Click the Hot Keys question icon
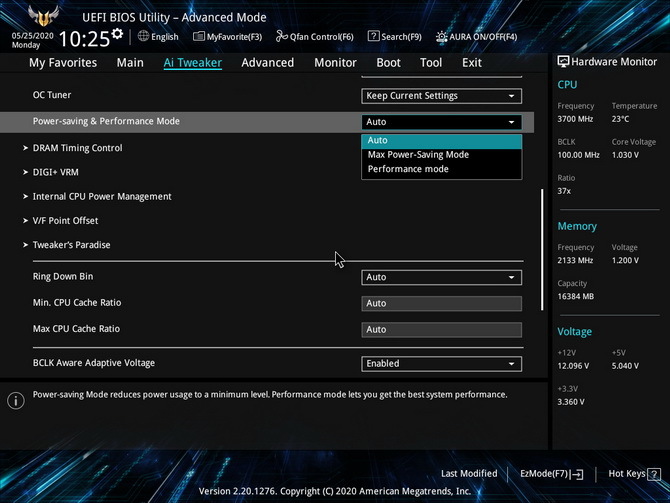Viewport: 670px width, 503px height. coord(654,474)
